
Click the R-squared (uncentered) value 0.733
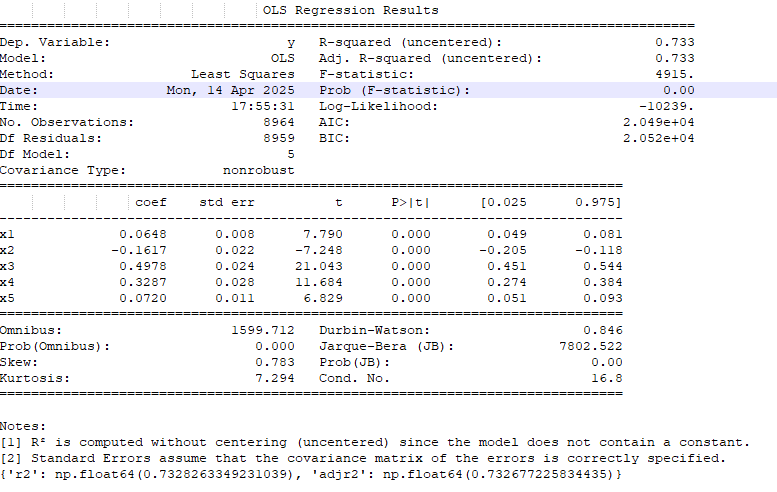[x=674, y=43]
